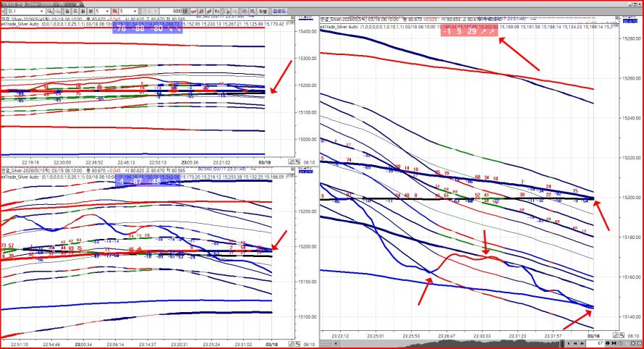Click play button in bottom replay bar
Viewport: 644px width, 349px height.
tap(569, 343)
